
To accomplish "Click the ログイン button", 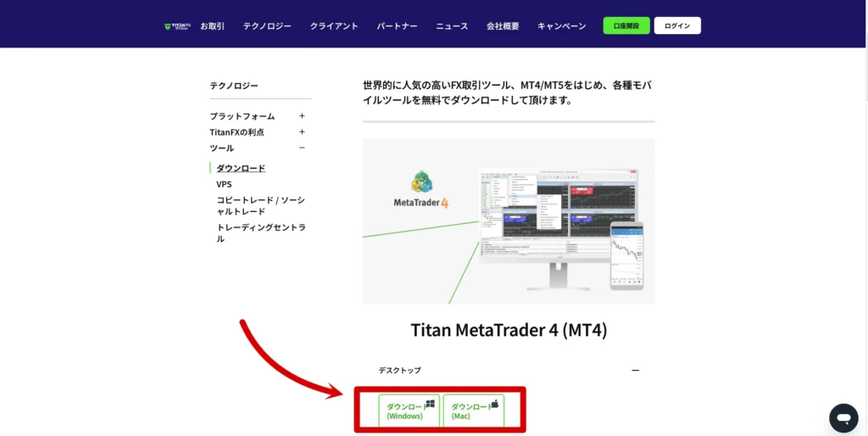I will [x=677, y=25].
